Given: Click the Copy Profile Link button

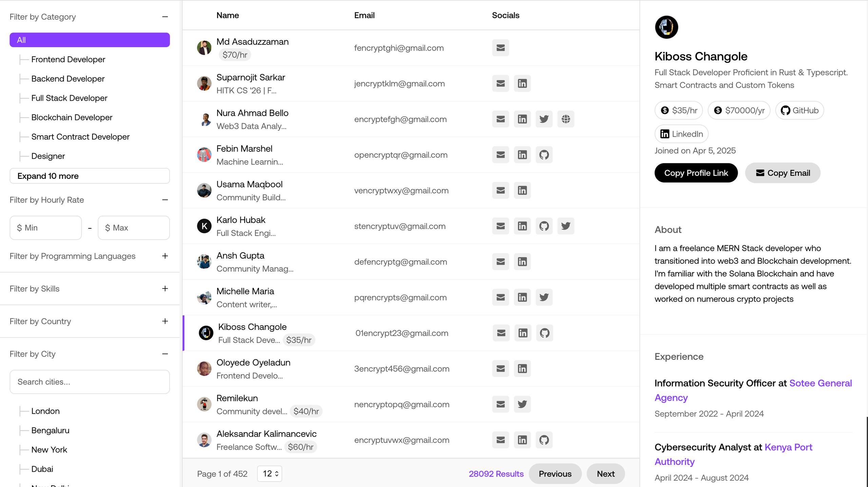Looking at the screenshot, I should (x=696, y=173).
